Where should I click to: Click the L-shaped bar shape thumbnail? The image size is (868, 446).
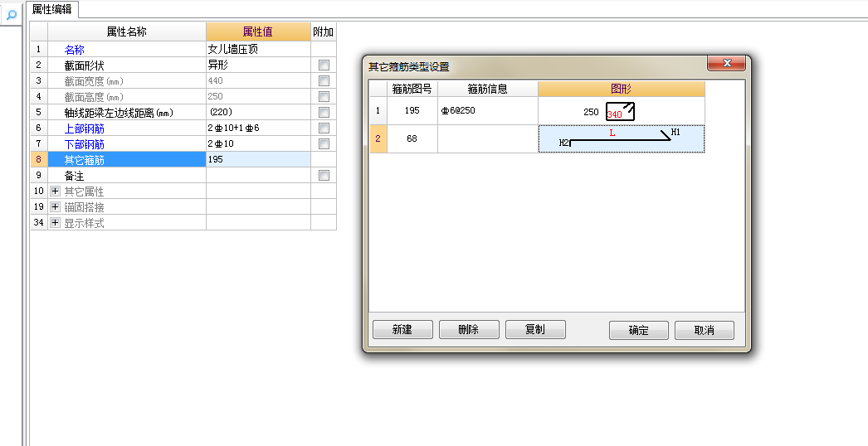pyautogui.click(x=621, y=139)
